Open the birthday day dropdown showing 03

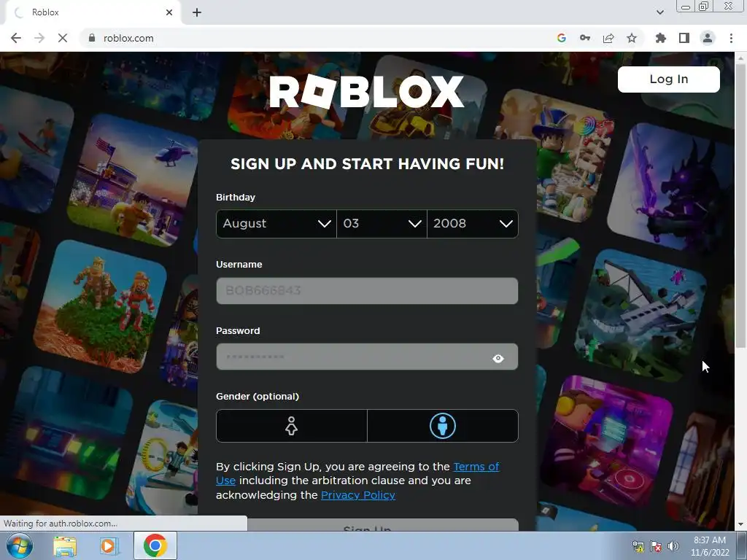pos(382,223)
